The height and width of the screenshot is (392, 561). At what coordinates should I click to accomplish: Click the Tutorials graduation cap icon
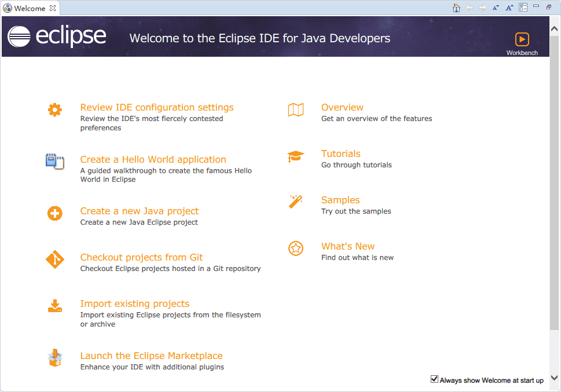[x=296, y=156]
